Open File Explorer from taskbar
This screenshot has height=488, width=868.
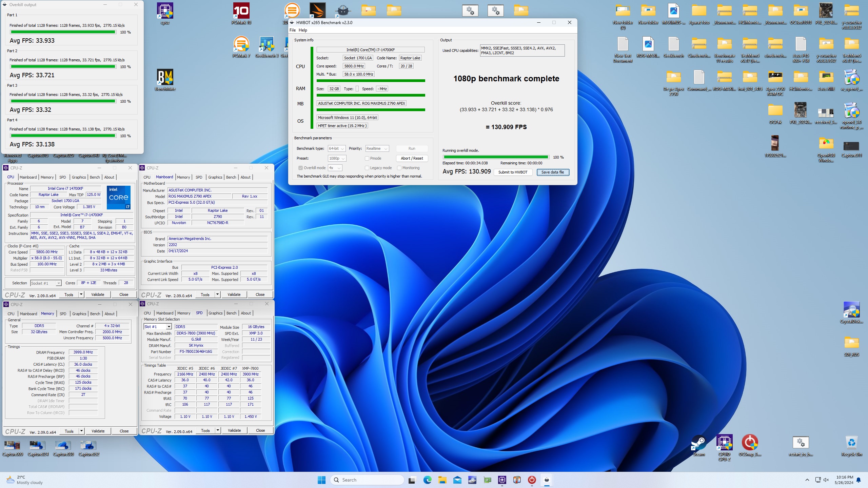[x=442, y=480]
